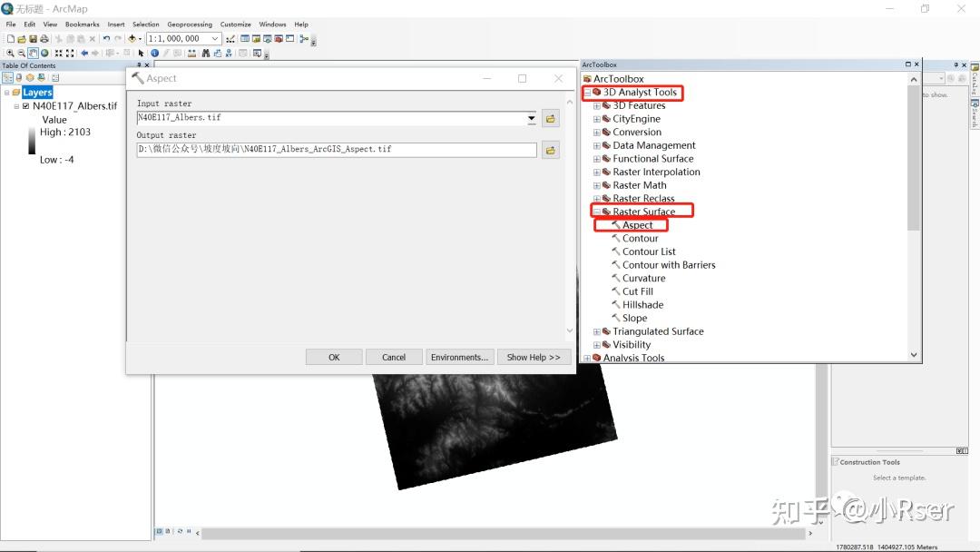Open the Windows menu
Image resolution: width=980 pixels, height=552 pixels.
(x=272, y=25)
